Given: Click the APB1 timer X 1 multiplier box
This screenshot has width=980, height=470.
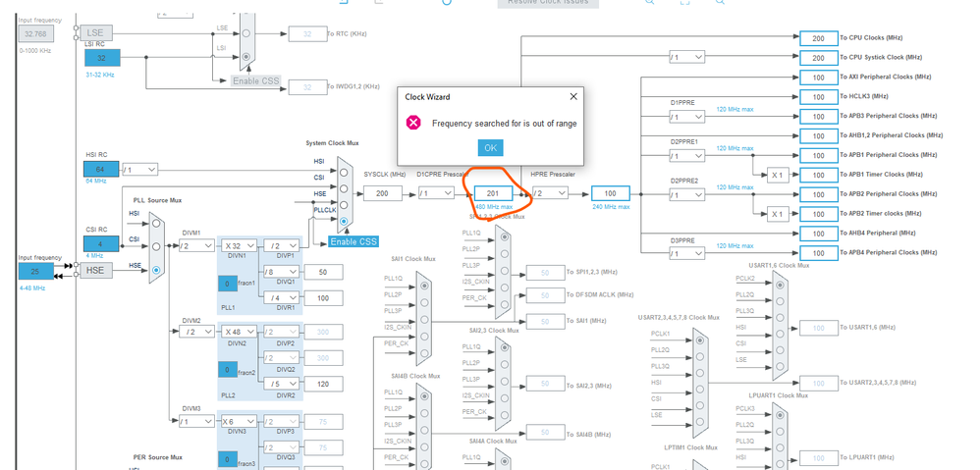Looking at the screenshot, I should (777, 175).
